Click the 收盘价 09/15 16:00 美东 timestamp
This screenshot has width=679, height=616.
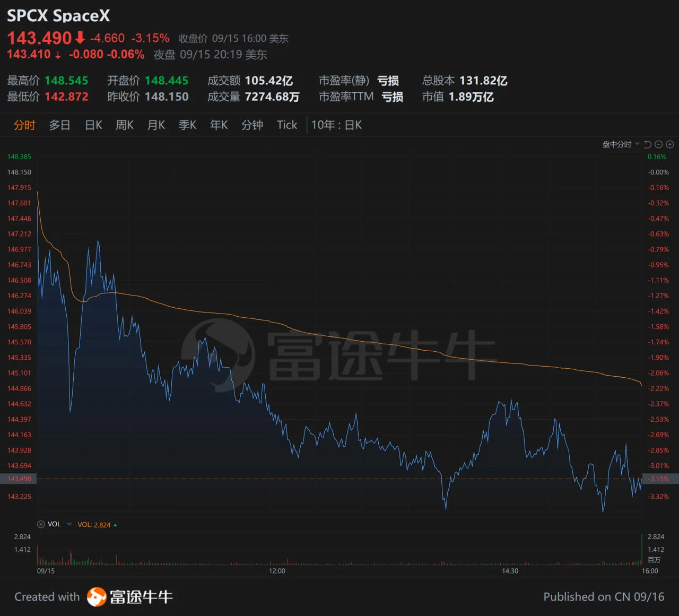tap(234, 38)
